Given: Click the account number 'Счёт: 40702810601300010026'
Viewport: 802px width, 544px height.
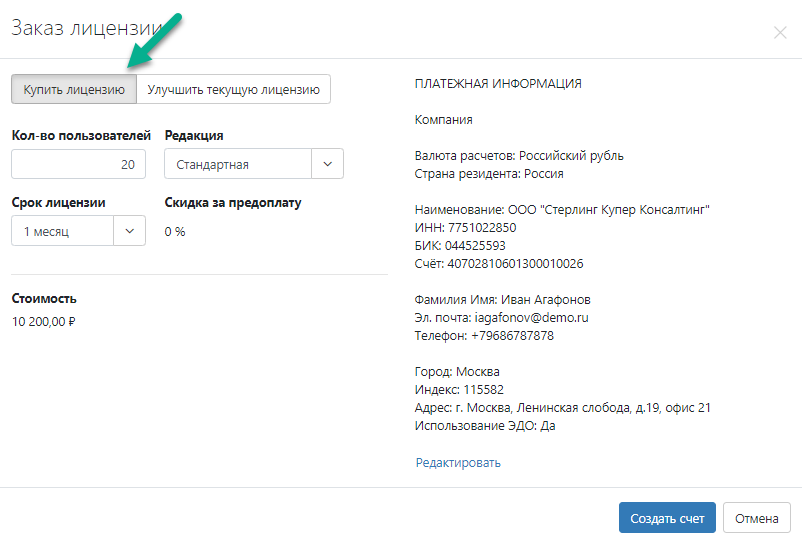Looking at the screenshot, I should point(499,264).
